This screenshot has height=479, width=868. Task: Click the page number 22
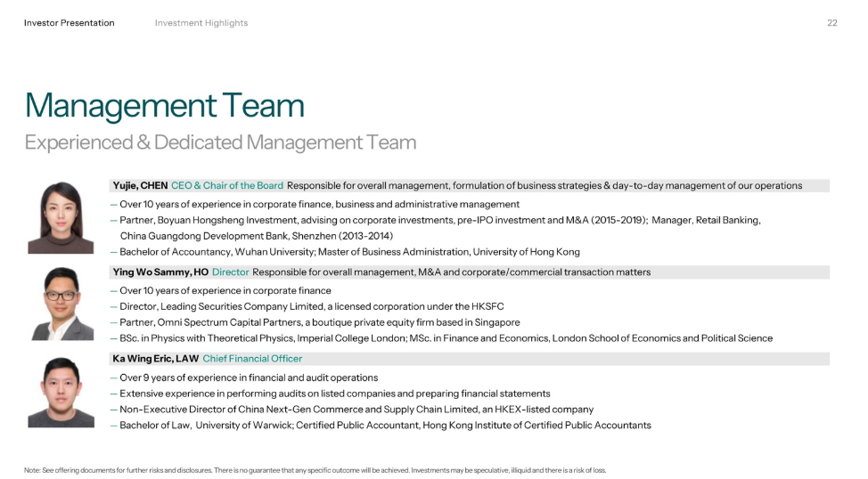click(831, 23)
